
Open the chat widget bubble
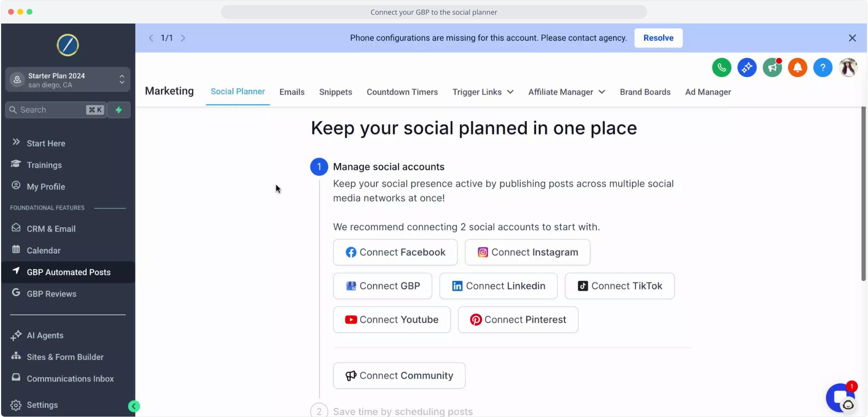[841, 398]
